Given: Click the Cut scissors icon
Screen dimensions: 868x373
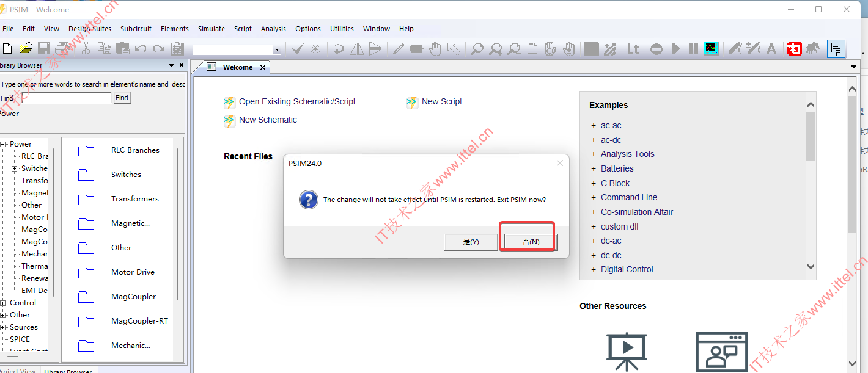Looking at the screenshot, I should coord(86,48).
